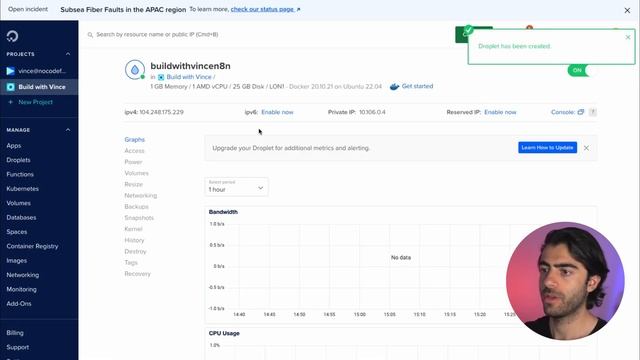Open Networking in the sidebar Manage menu
Viewport: 640px width, 360px height.
(x=22, y=275)
